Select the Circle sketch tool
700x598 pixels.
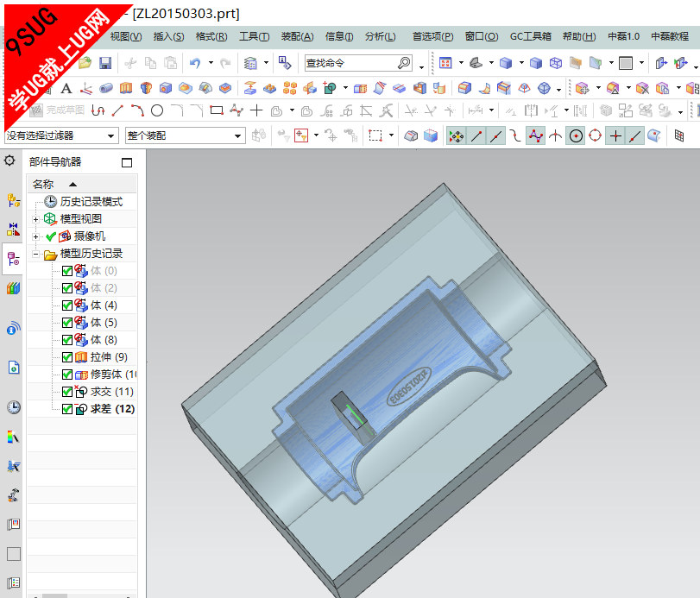tap(157, 110)
